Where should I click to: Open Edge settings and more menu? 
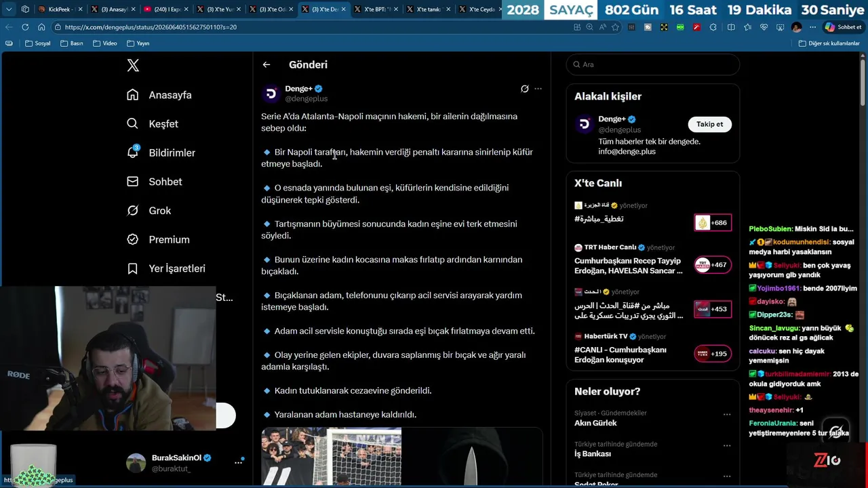click(812, 27)
